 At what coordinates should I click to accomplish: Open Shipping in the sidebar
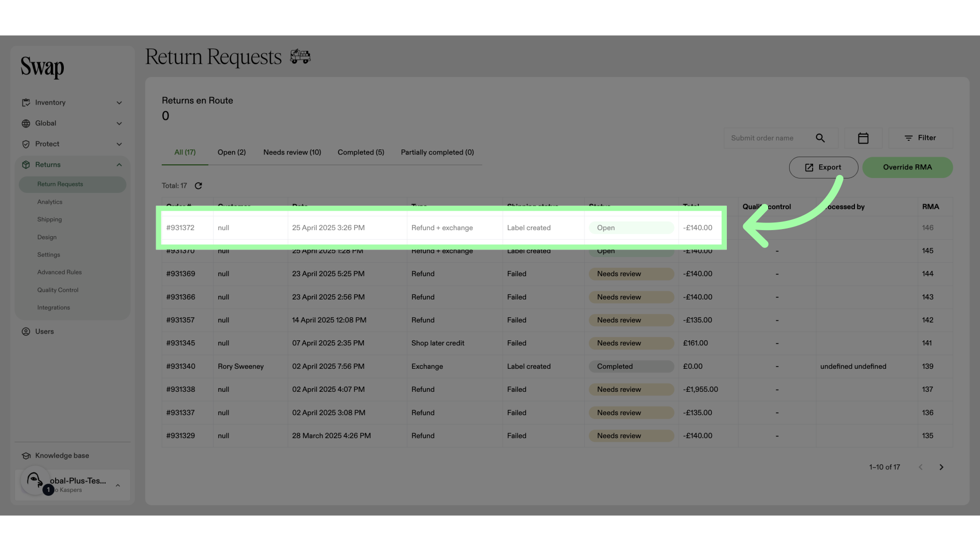click(x=50, y=219)
